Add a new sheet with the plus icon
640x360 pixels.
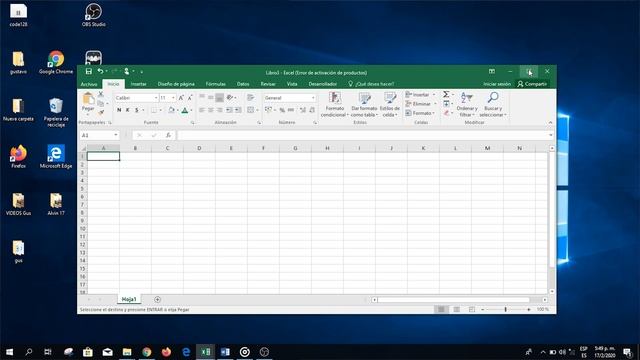point(158,300)
